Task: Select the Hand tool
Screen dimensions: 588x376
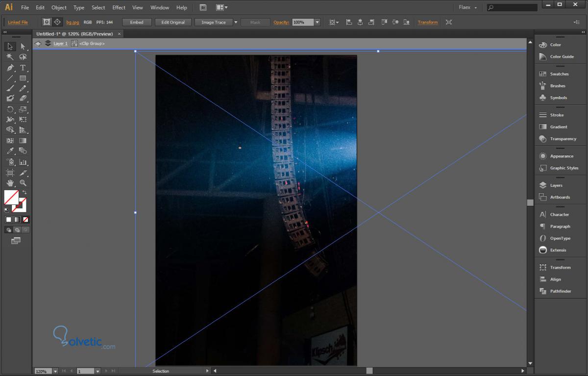Action: pos(10,183)
